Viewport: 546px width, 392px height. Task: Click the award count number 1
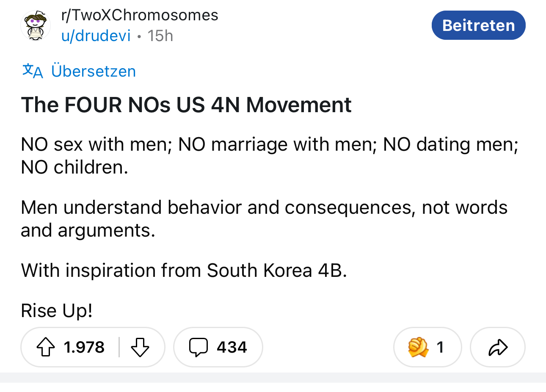point(440,348)
